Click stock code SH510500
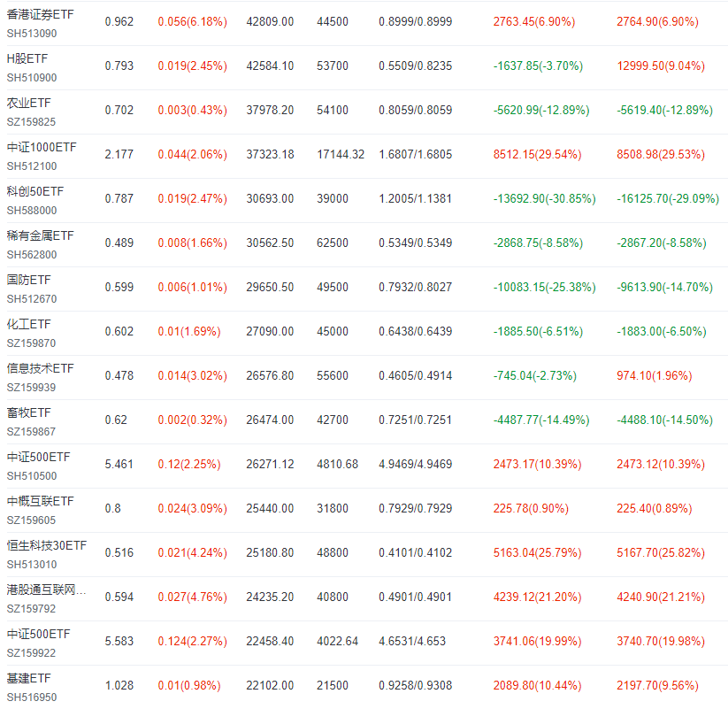The height and width of the screenshot is (709, 728). (32, 475)
